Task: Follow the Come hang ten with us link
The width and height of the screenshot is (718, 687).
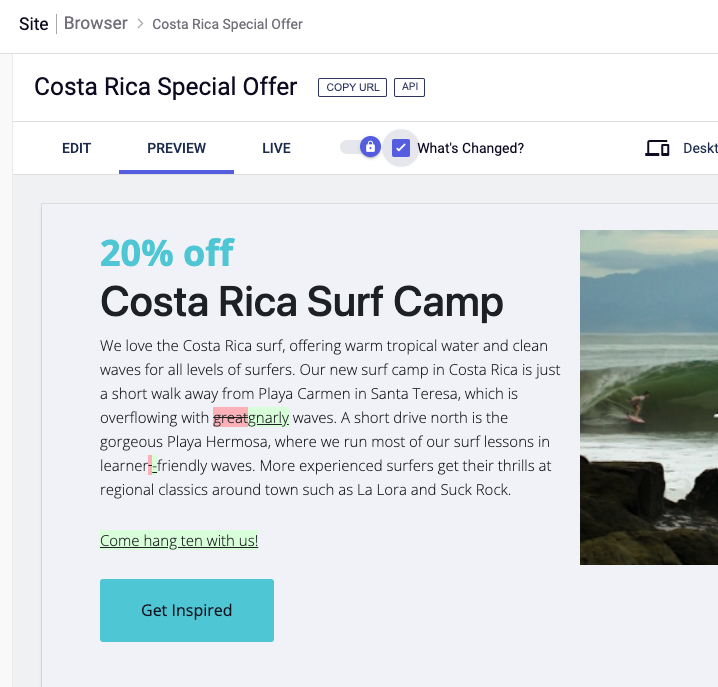Action: [x=179, y=541]
